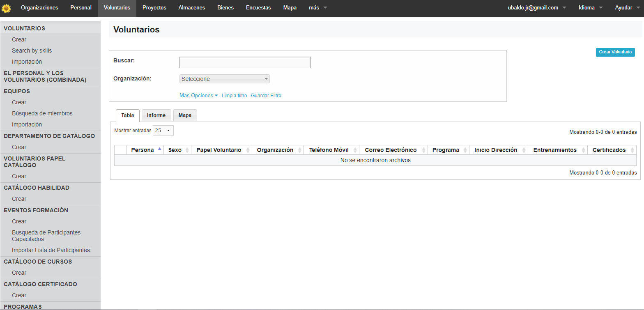Switch to the Tabla tab
Image resolution: width=644 pixels, height=310 pixels.
(128, 115)
